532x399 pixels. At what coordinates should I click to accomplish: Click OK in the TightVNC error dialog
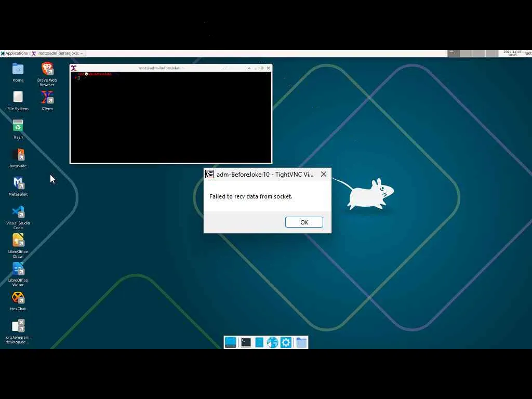pyautogui.click(x=304, y=222)
